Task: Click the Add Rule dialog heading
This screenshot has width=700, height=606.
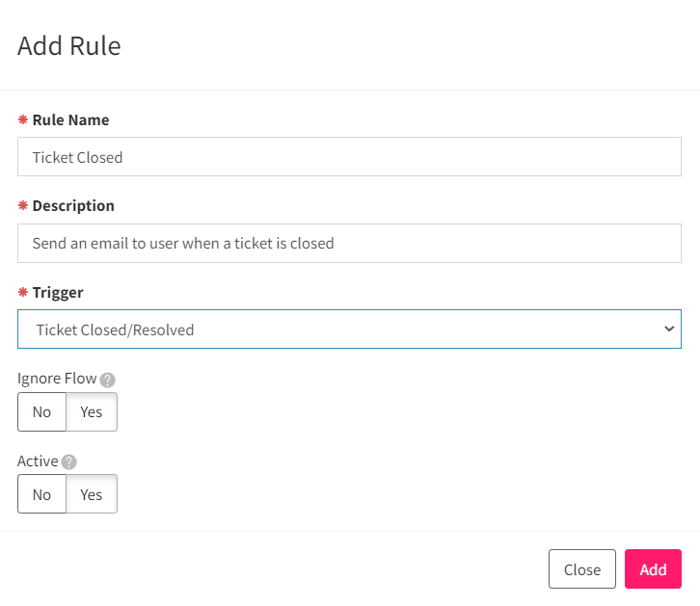Action: coord(69,45)
